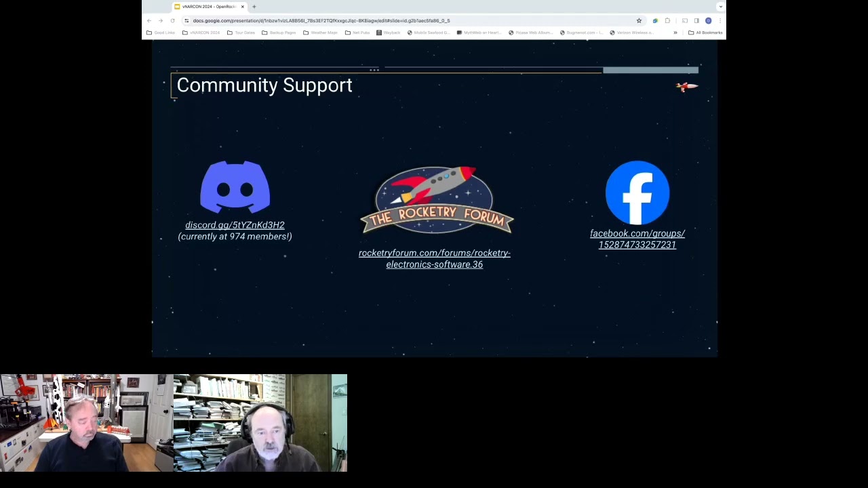The image size is (868, 488).
Task: Click the Facebook logo on slide
Action: pos(637,192)
